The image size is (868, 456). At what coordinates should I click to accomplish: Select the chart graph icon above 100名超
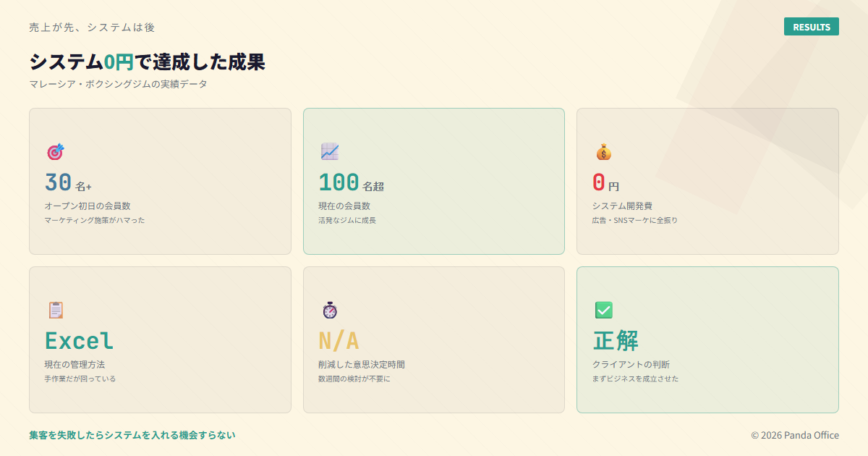pyautogui.click(x=328, y=151)
